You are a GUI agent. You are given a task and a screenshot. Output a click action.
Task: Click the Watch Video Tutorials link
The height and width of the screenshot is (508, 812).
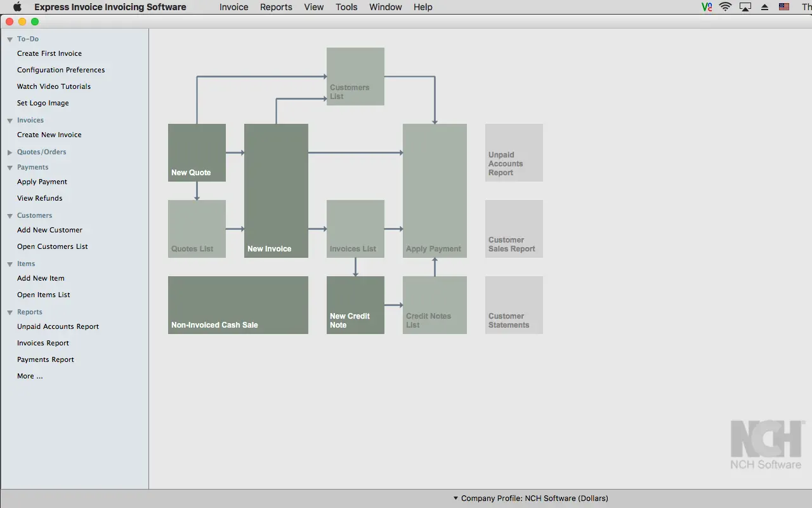coord(54,86)
